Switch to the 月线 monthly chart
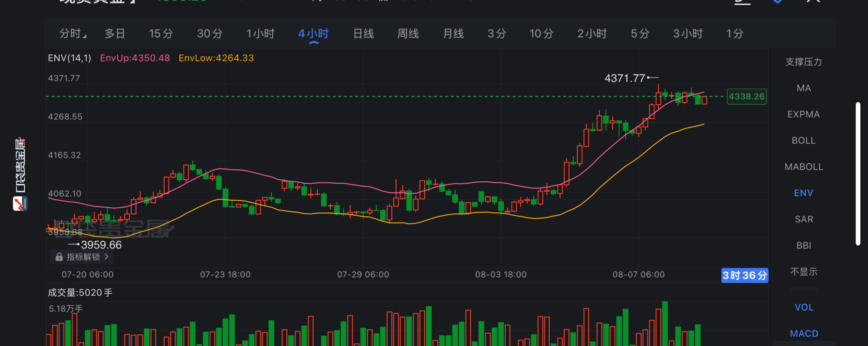Screen dimensions: 868x346 453,34
